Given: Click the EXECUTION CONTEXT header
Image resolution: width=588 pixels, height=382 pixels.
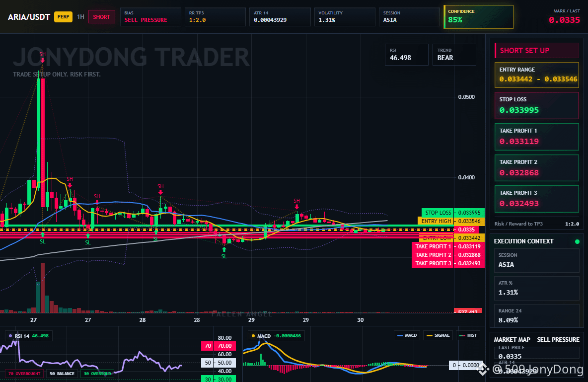Looking at the screenshot, I should (x=523, y=241).
